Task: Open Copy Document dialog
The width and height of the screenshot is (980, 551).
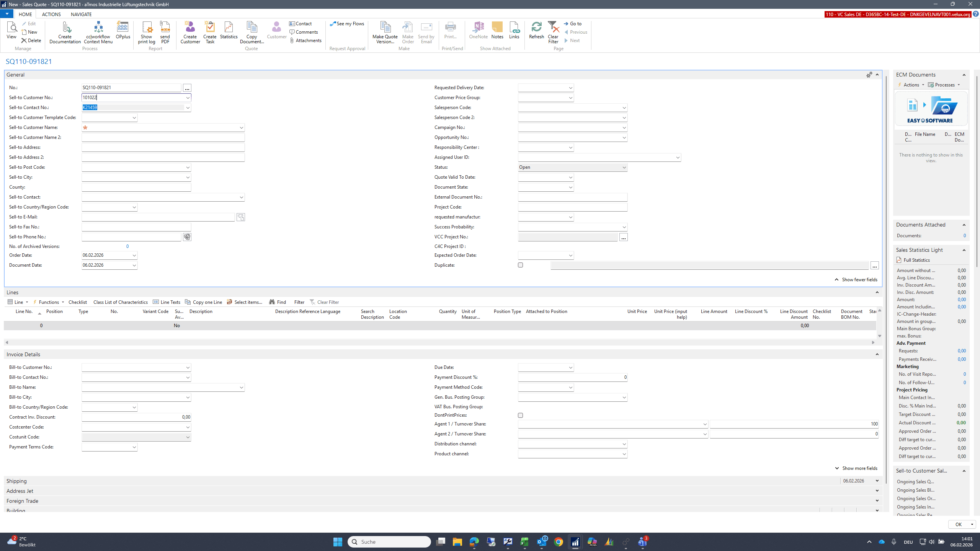Action: point(252,33)
